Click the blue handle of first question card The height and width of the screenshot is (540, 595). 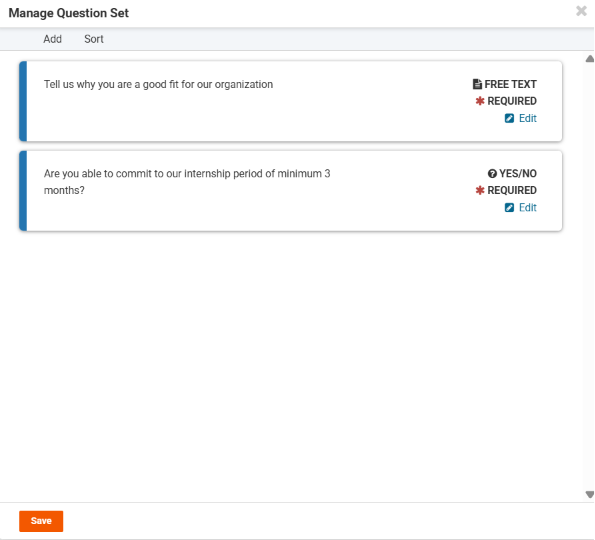(23, 101)
